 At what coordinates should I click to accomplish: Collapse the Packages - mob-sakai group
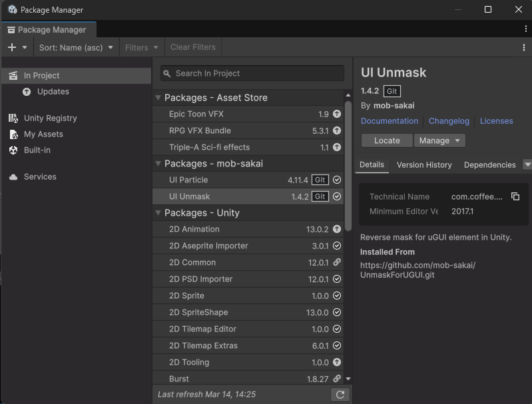click(x=158, y=164)
